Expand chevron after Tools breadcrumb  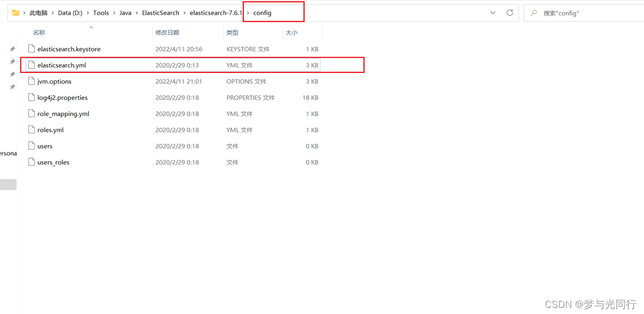pyautogui.click(x=114, y=13)
